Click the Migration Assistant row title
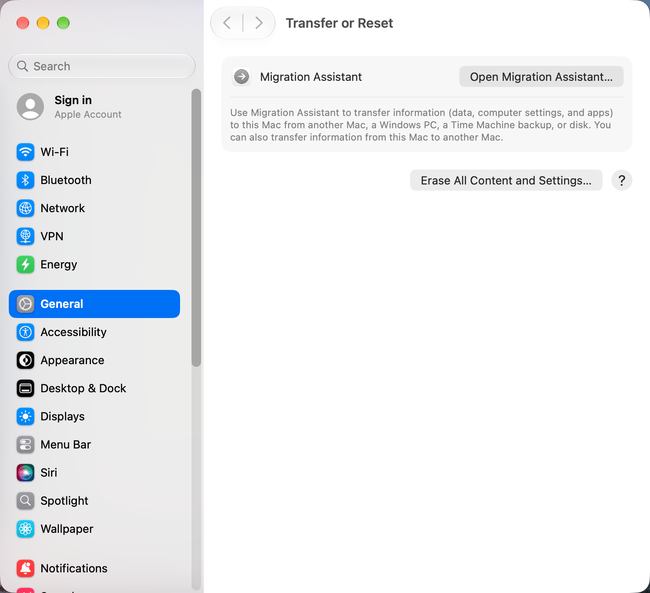This screenshot has width=650, height=593. 311,77
